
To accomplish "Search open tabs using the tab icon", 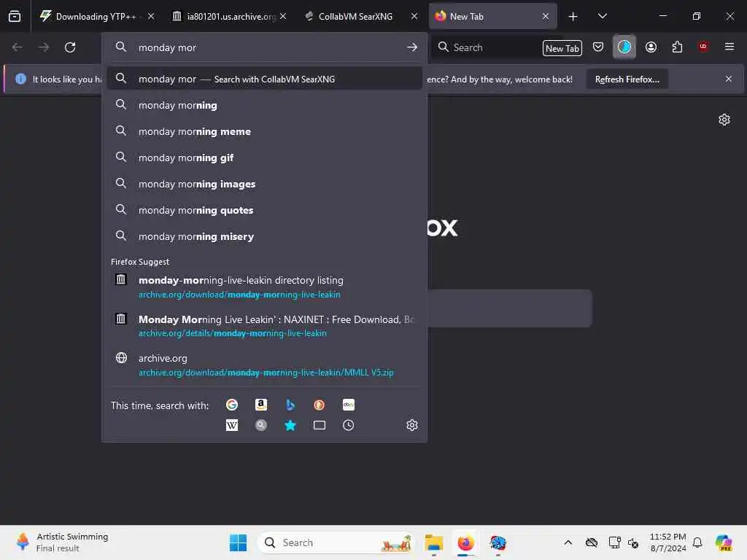I will 320,425.
